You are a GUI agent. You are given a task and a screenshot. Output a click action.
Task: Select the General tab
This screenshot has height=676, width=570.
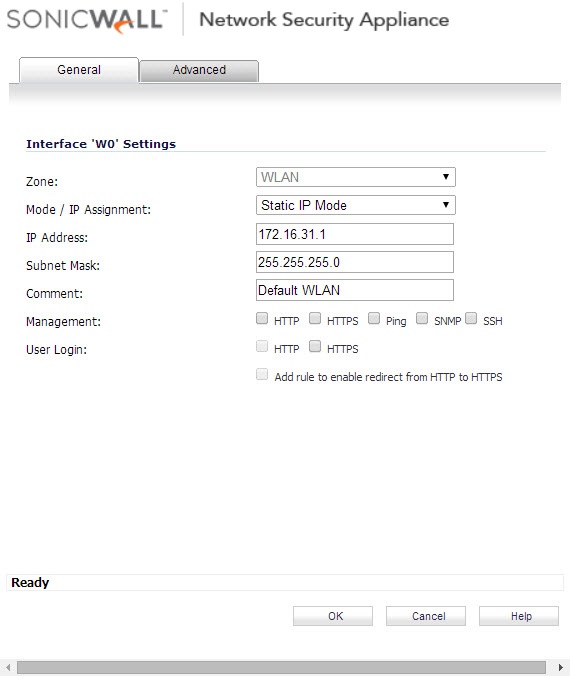pos(79,70)
